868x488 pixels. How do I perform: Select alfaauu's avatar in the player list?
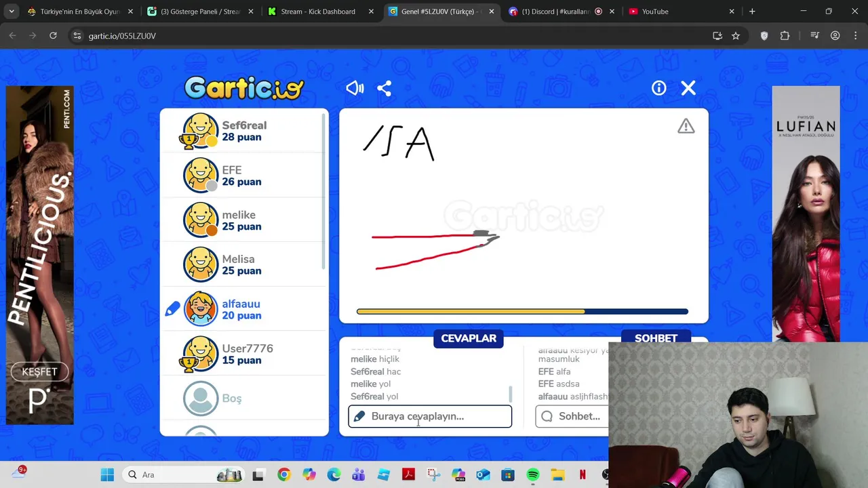click(x=201, y=309)
